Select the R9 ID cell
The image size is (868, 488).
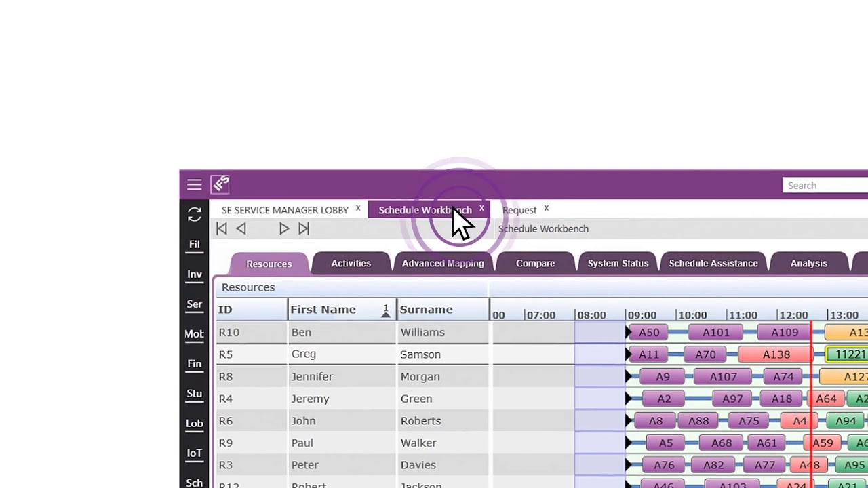[x=252, y=443]
